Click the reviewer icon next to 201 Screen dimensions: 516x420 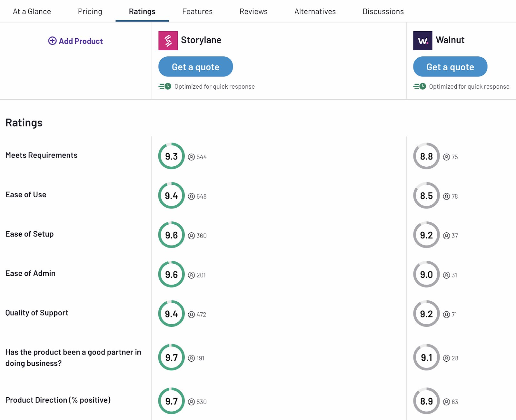click(192, 275)
